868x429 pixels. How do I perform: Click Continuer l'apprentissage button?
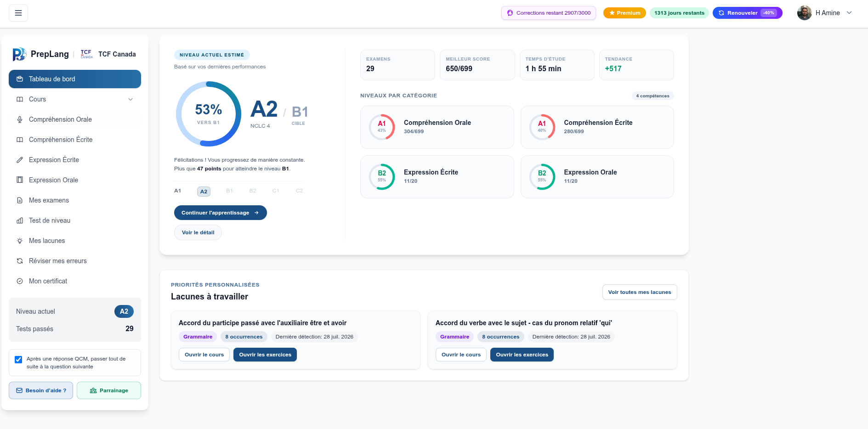221,213
